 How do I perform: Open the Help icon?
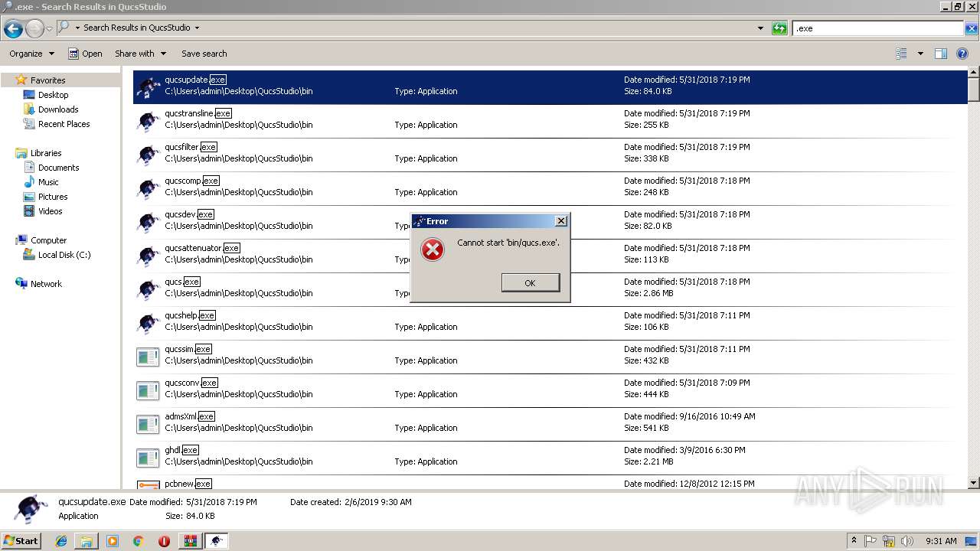click(963, 54)
